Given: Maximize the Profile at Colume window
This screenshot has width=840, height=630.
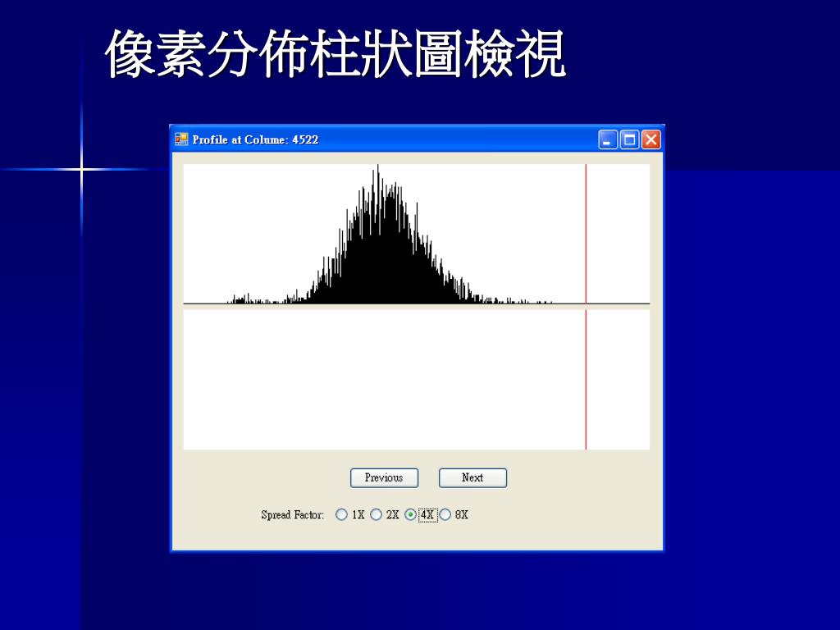Looking at the screenshot, I should coord(629,139).
